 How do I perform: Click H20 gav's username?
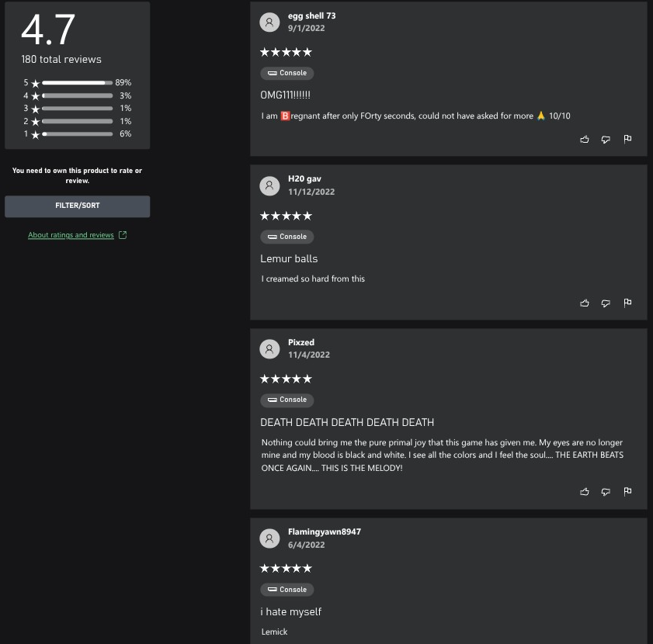[304, 178]
